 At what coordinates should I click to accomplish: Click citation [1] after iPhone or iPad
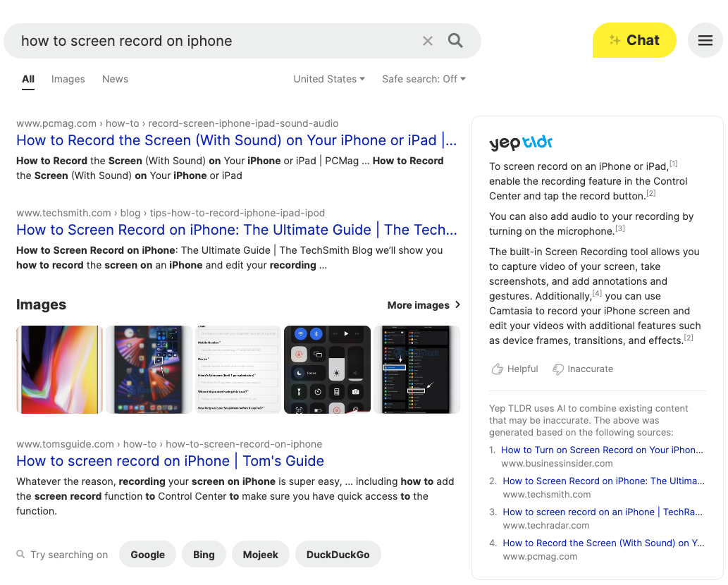click(x=673, y=164)
